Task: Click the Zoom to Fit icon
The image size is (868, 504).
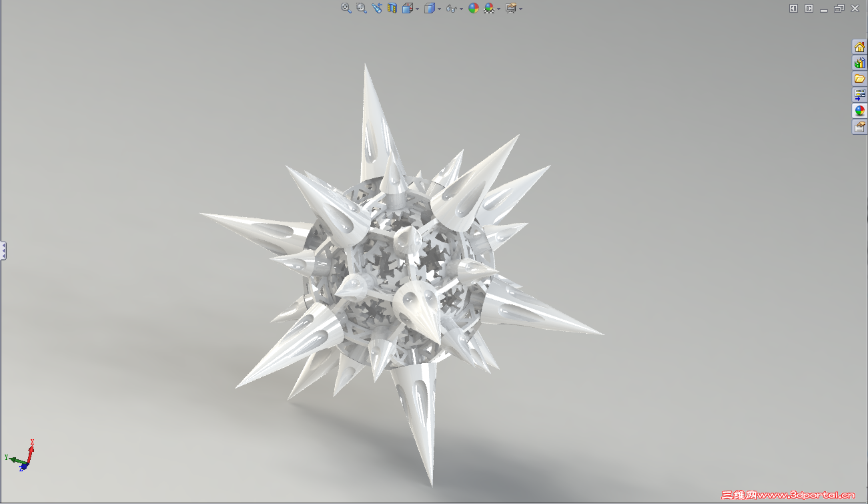Action: coord(346,8)
